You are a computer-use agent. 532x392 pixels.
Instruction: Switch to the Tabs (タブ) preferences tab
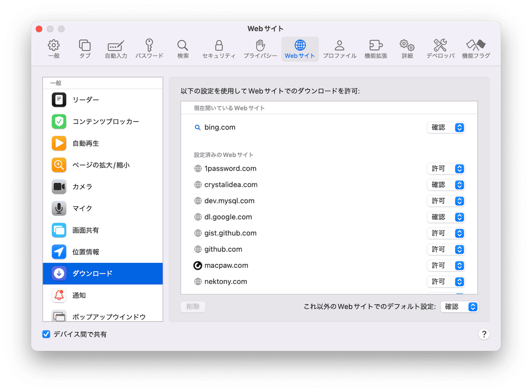click(x=85, y=49)
